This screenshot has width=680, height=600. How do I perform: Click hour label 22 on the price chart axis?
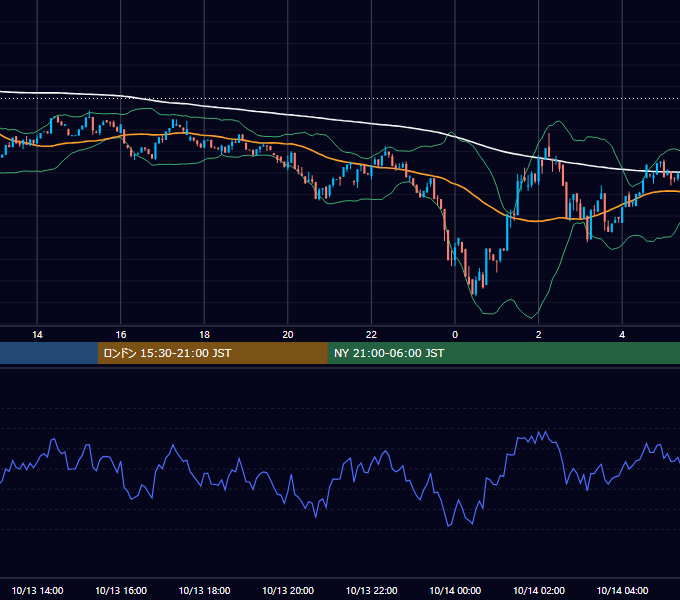[x=371, y=335]
